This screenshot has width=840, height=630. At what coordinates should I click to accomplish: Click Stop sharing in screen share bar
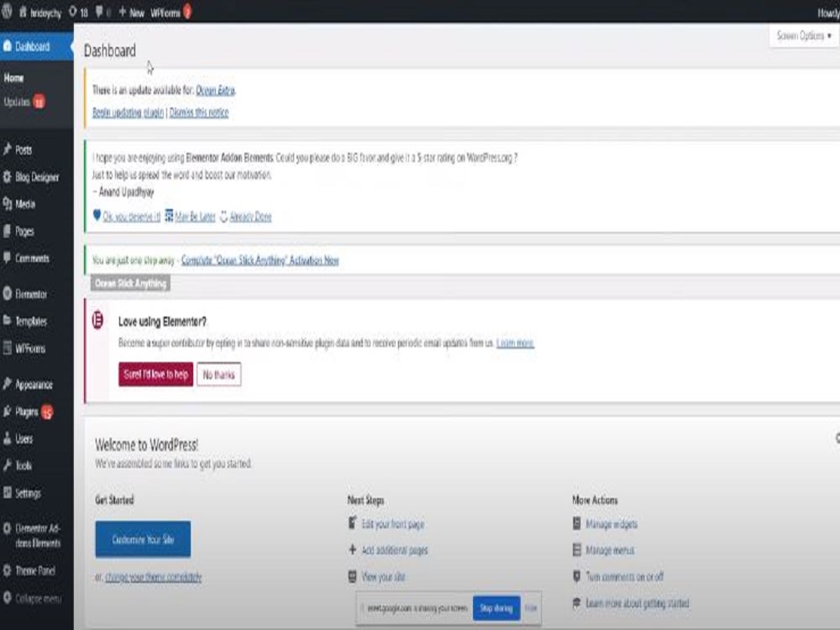[496, 608]
